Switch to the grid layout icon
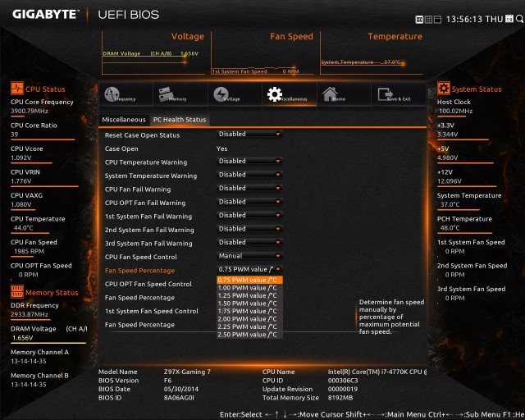 428,20
